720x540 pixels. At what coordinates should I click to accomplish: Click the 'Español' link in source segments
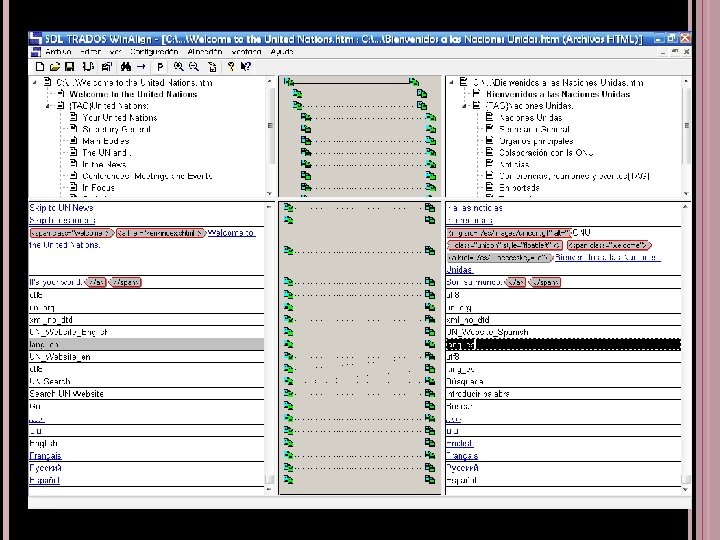point(45,480)
